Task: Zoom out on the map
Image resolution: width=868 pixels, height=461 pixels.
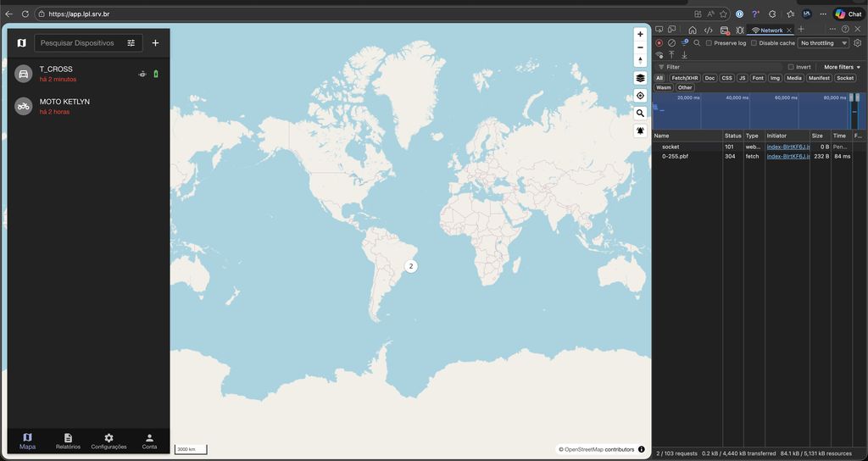Action: click(x=640, y=47)
